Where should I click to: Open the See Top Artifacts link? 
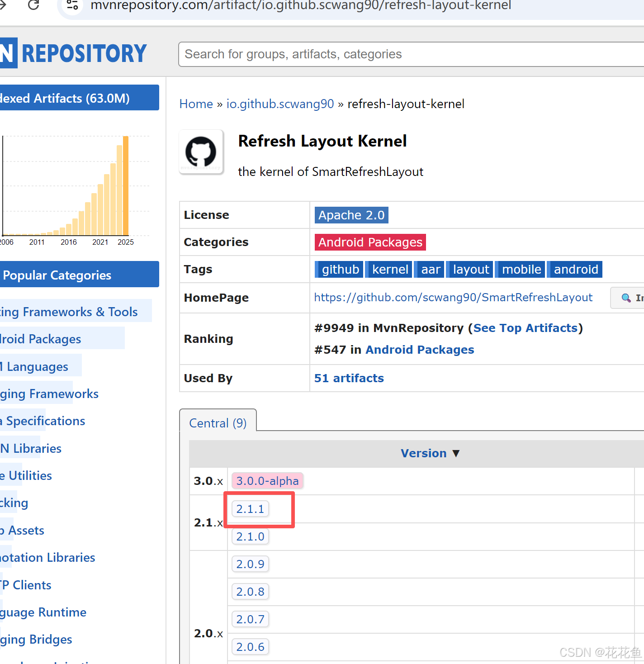pyautogui.click(x=526, y=328)
